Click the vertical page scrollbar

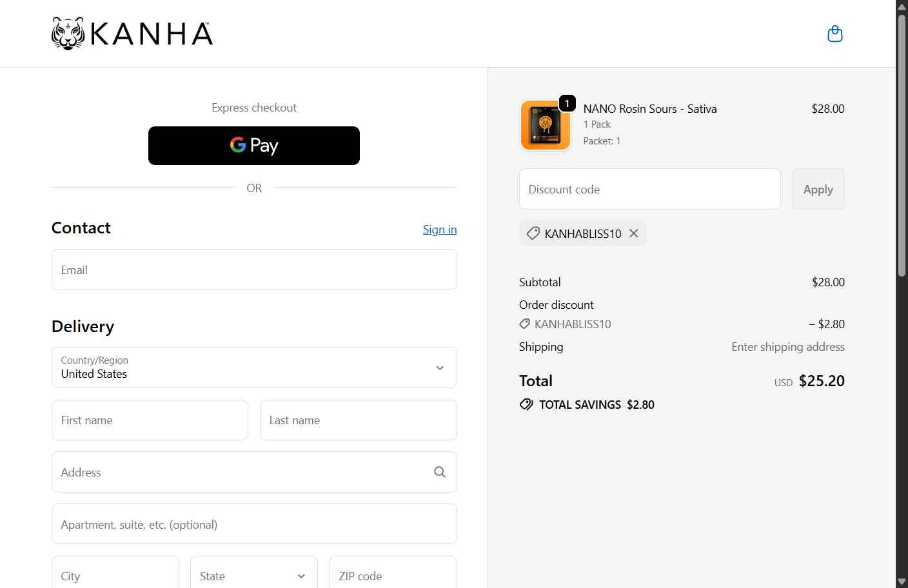tap(902, 146)
